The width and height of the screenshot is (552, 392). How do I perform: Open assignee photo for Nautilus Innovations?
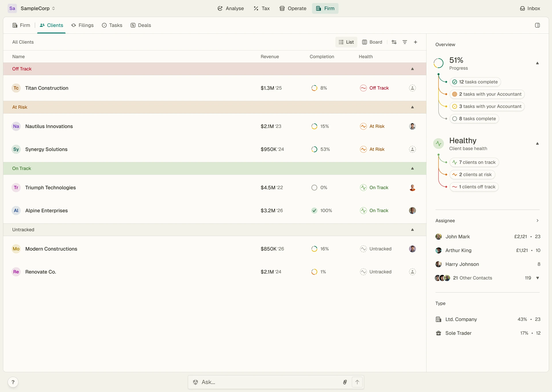point(412,126)
